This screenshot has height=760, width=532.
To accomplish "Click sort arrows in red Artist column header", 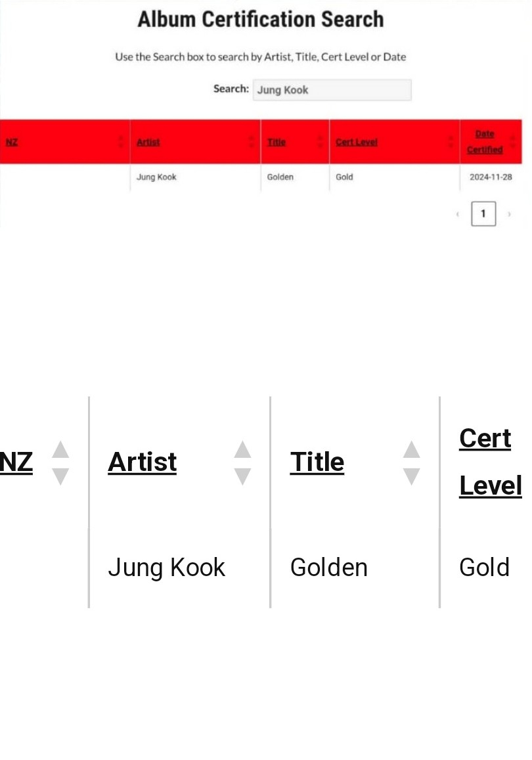I will click(252, 141).
